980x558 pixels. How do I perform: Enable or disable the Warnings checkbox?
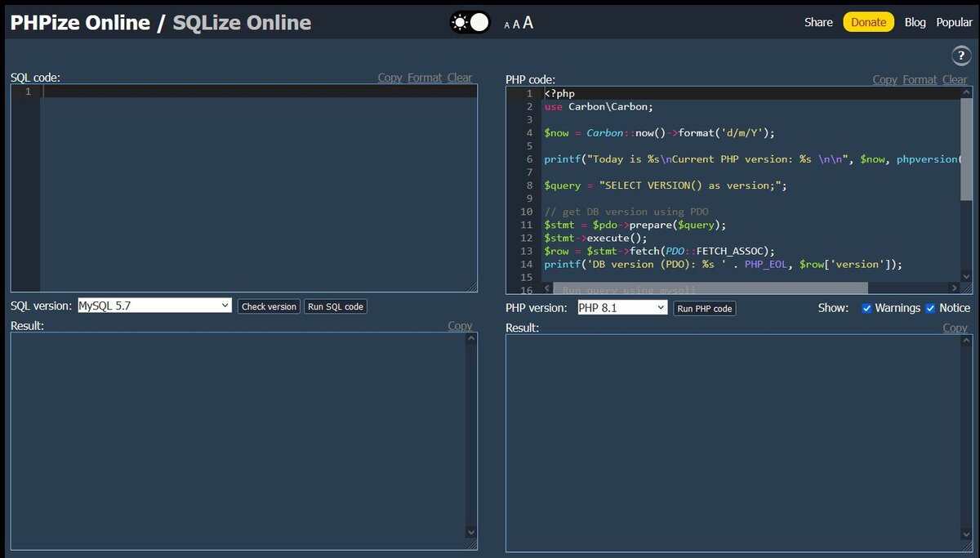pos(866,308)
